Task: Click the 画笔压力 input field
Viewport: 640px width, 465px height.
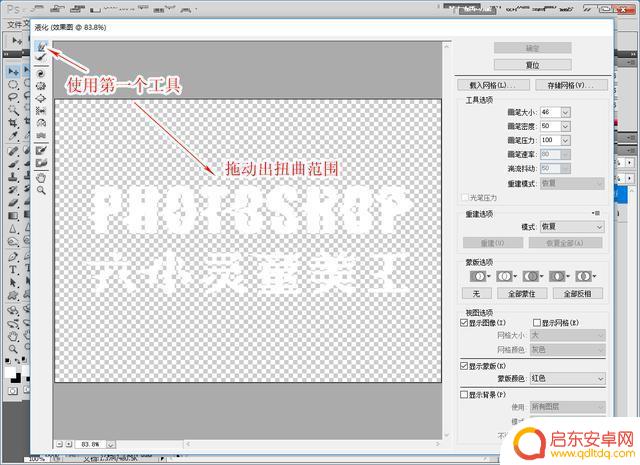Action: (551, 140)
